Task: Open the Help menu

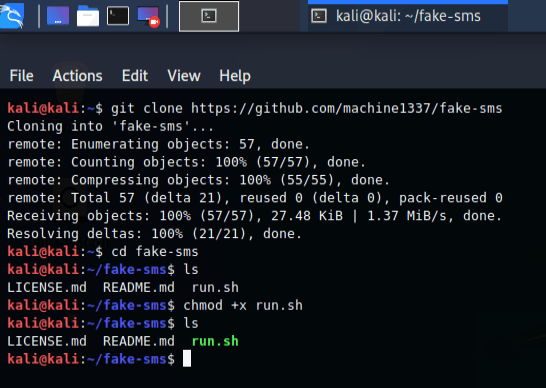Action: 235,76
